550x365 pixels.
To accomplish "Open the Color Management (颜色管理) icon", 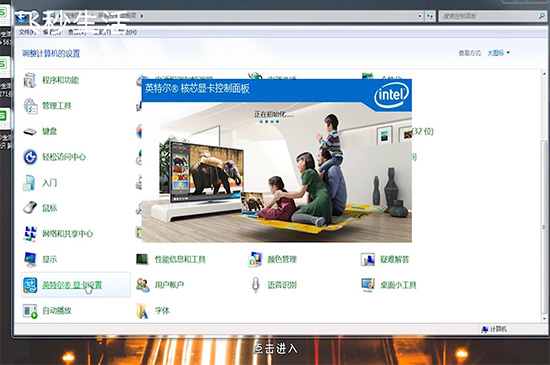I will 255,259.
